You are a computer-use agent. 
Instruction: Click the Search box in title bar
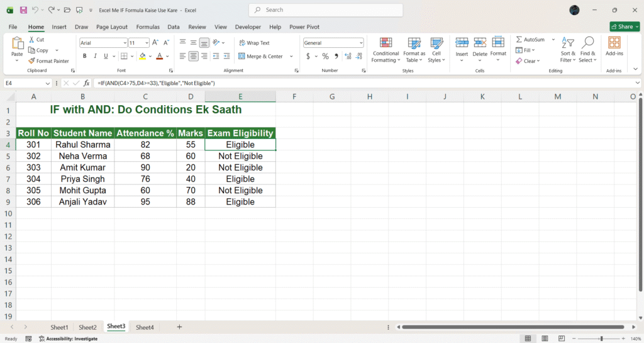pos(326,10)
